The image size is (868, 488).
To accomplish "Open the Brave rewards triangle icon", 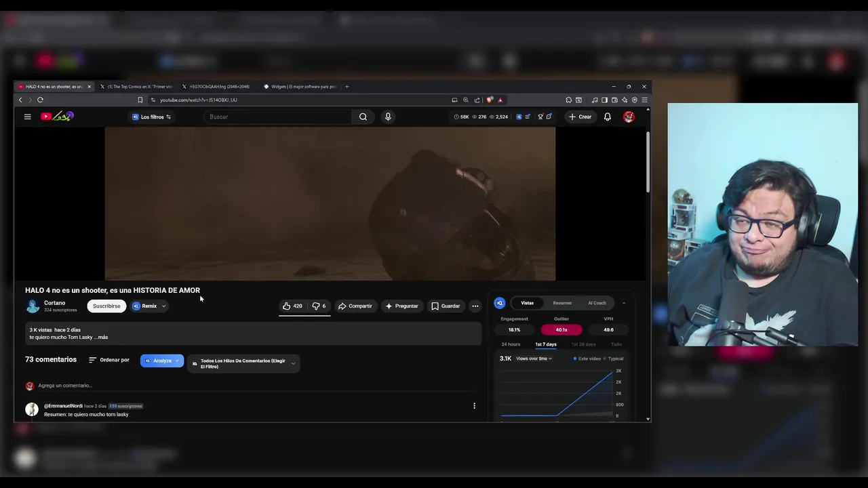I will click(x=500, y=100).
